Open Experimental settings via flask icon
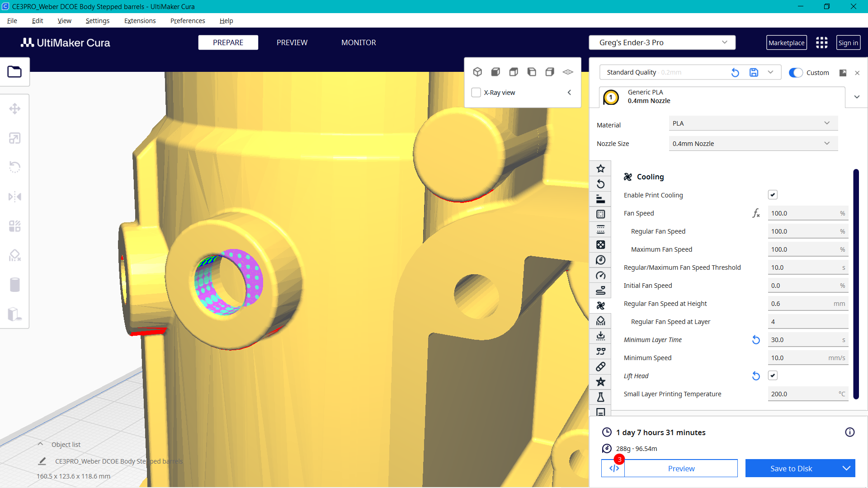This screenshot has height=488, width=868. pyautogui.click(x=600, y=397)
